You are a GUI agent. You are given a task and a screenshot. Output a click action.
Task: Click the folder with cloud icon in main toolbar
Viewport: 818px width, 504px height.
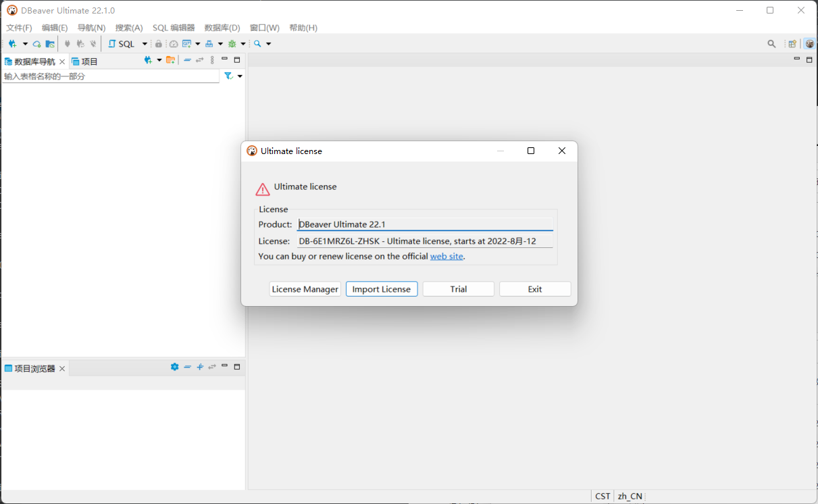(x=50, y=44)
